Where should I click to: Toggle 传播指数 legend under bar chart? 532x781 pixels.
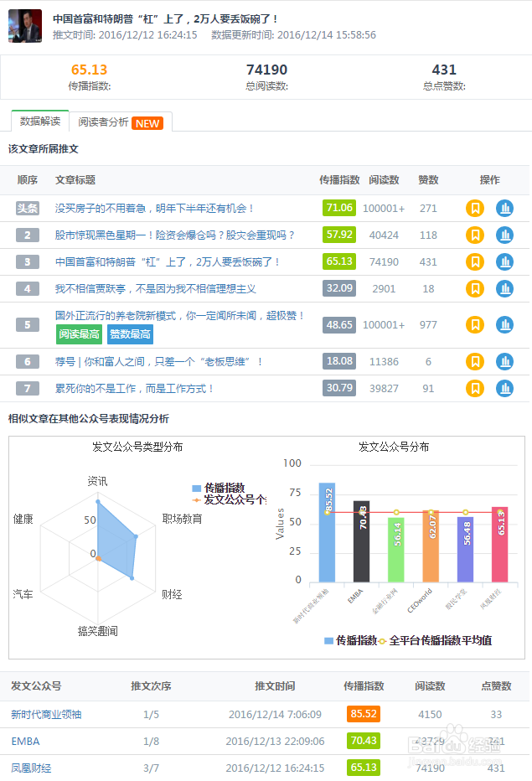click(x=351, y=640)
